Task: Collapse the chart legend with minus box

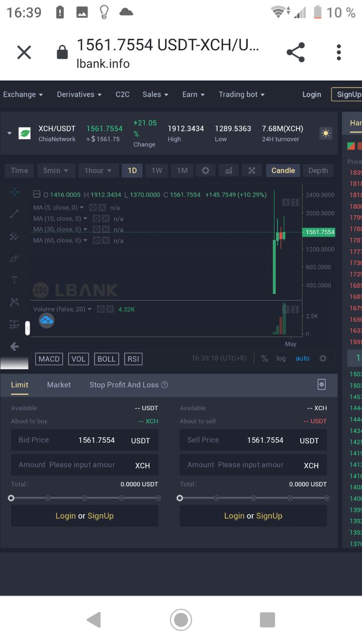Action: (37, 195)
